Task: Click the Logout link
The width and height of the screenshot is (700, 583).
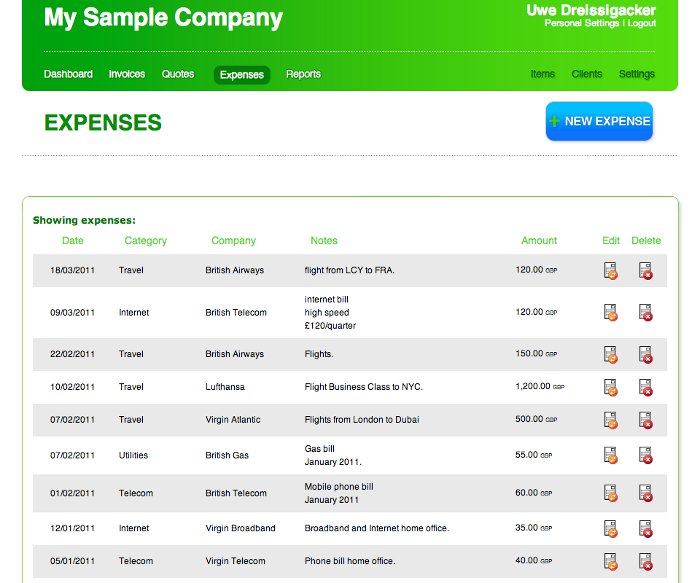Action: pyautogui.click(x=642, y=23)
